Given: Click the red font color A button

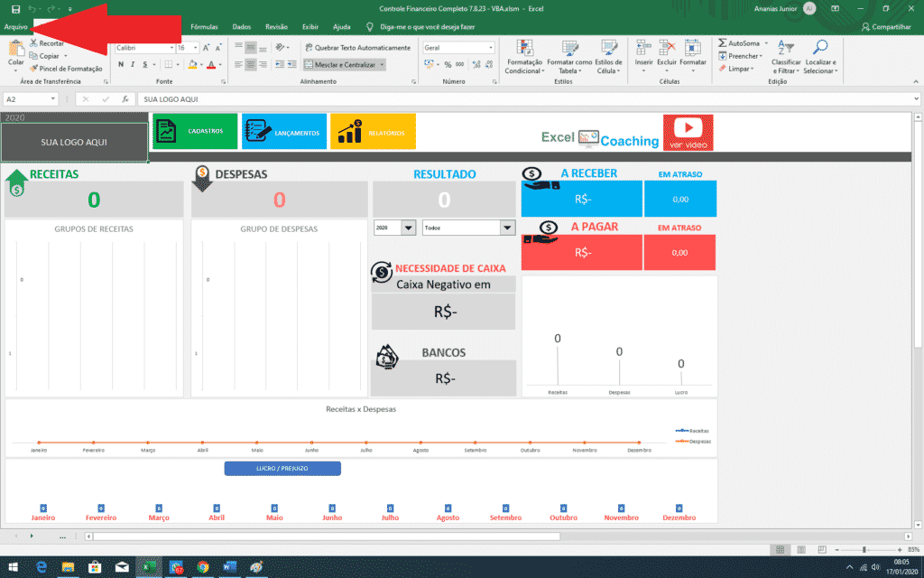Looking at the screenshot, I should coord(211,64).
